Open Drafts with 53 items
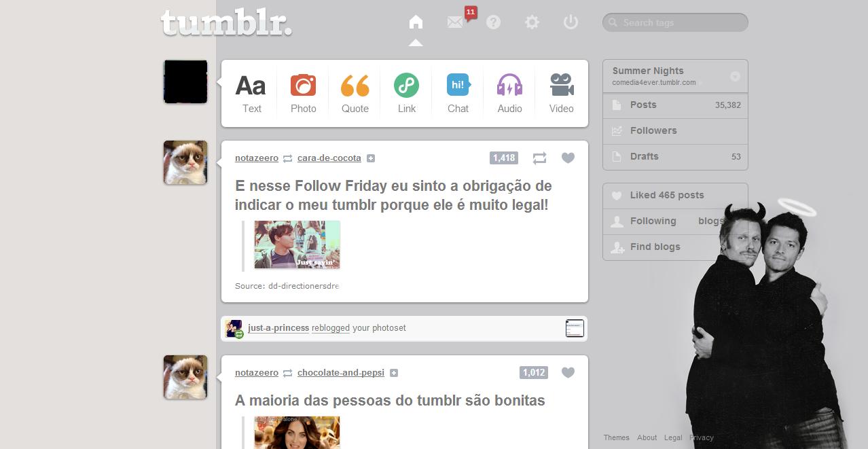The width and height of the screenshot is (868, 449). (675, 157)
